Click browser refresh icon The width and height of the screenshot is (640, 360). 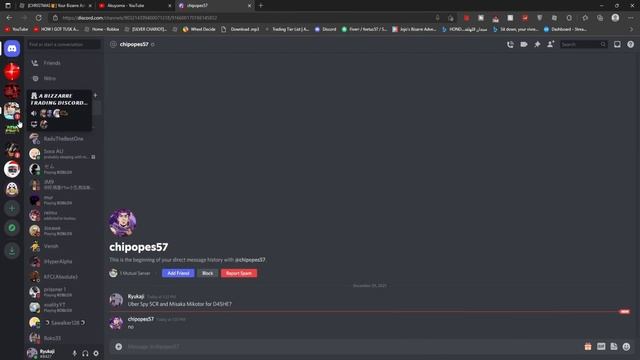pos(38,18)
